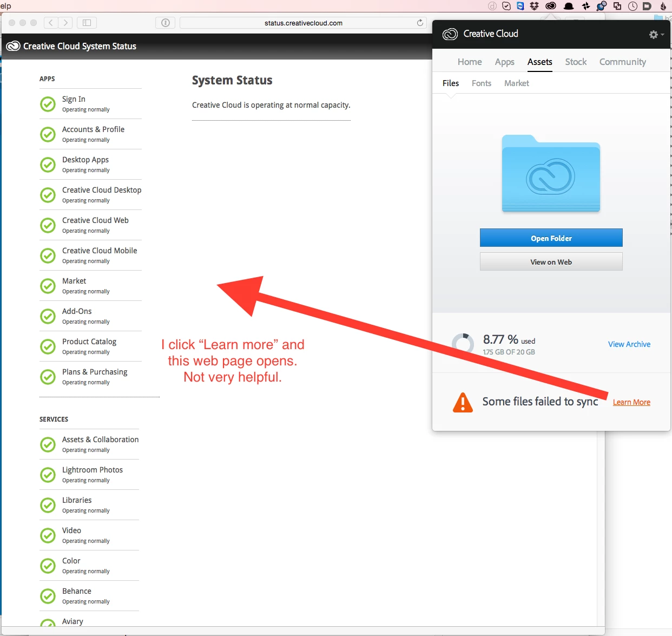Click the Color status checkmark icon
This screenshot has height=636, width=672.
(48, 566)
